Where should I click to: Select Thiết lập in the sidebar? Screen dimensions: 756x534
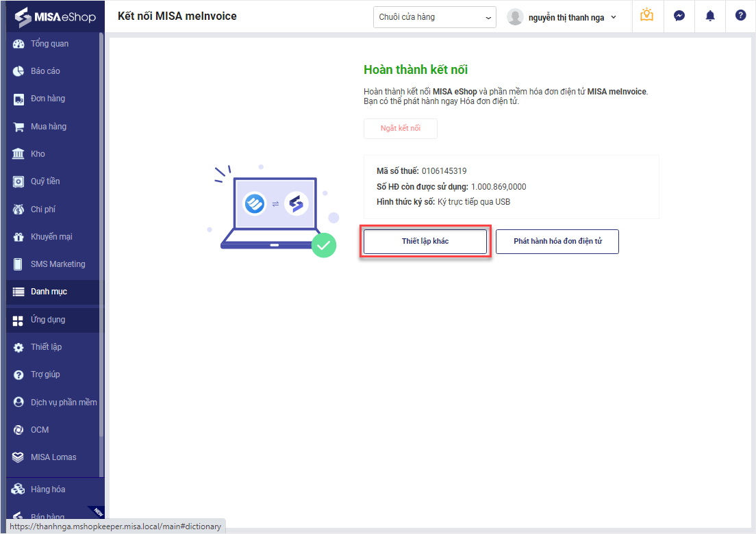[x=47, y=347]
